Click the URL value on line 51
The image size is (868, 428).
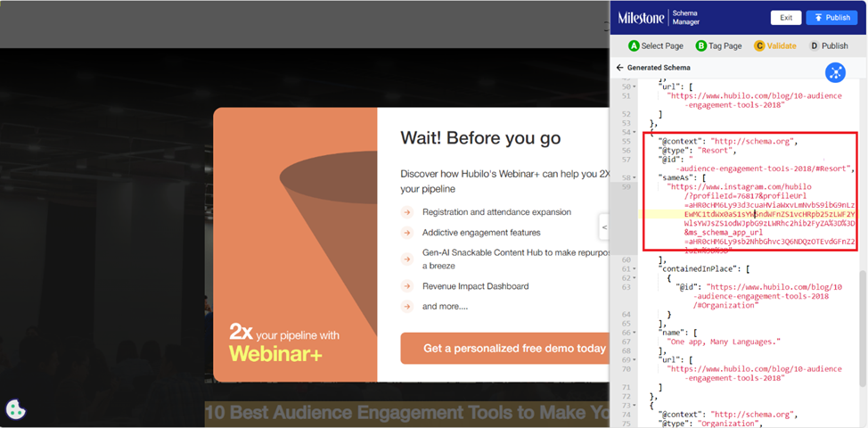click(755, 100)
